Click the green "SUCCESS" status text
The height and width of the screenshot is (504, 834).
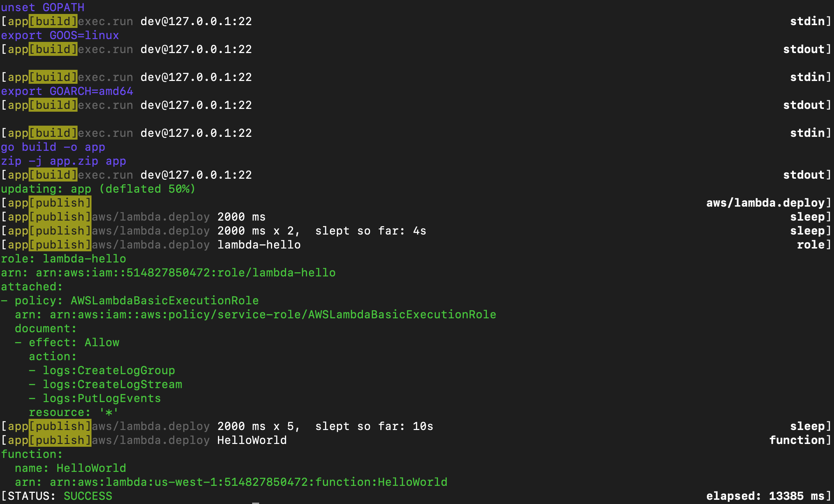(x=88, y=496)
